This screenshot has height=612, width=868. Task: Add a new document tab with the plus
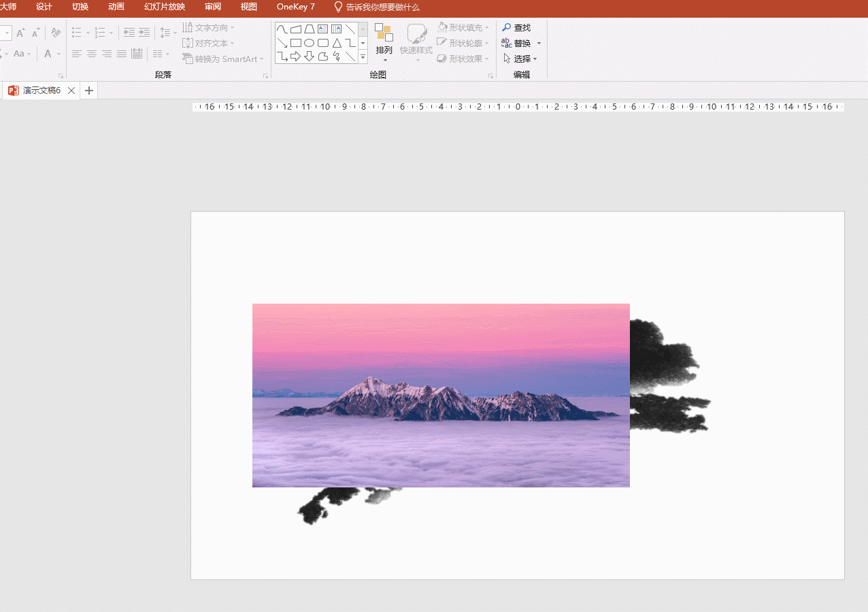click(89, 91)
